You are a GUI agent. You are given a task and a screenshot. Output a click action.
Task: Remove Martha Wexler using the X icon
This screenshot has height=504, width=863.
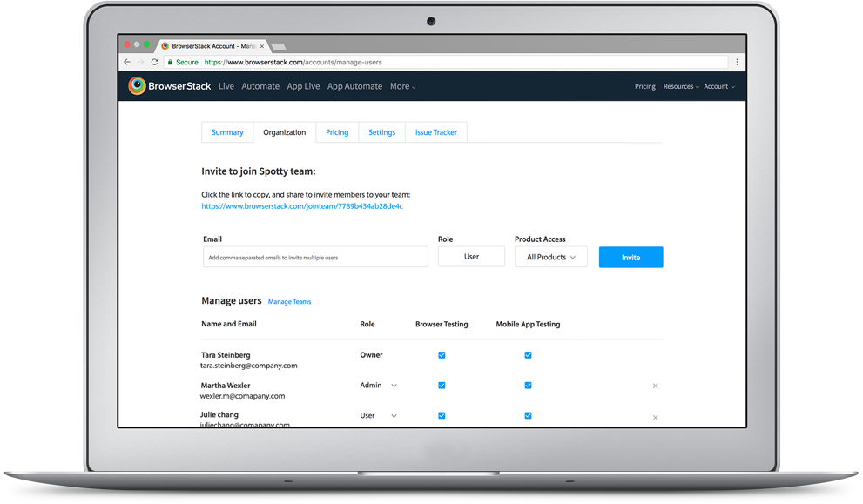coord(656,386)
